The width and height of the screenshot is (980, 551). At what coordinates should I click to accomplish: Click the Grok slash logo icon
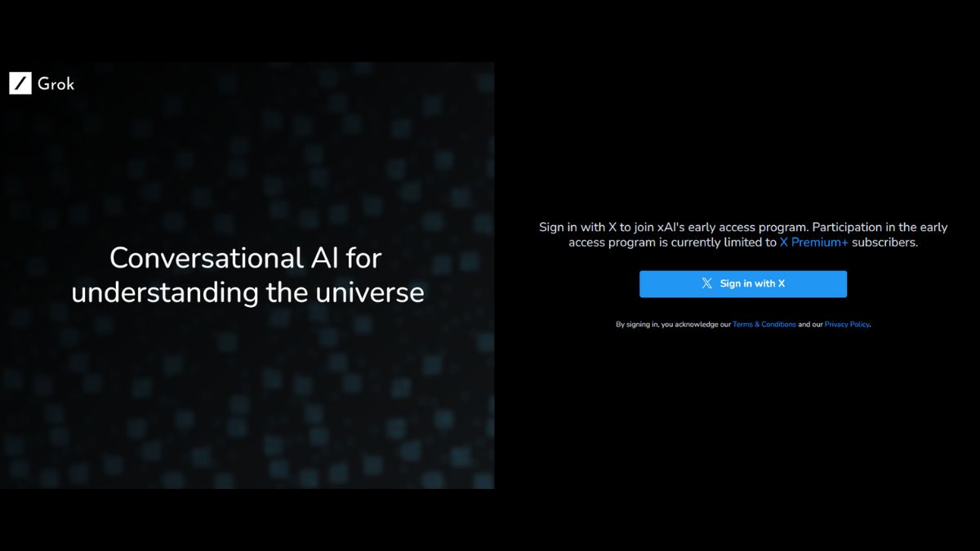[20, 83]
